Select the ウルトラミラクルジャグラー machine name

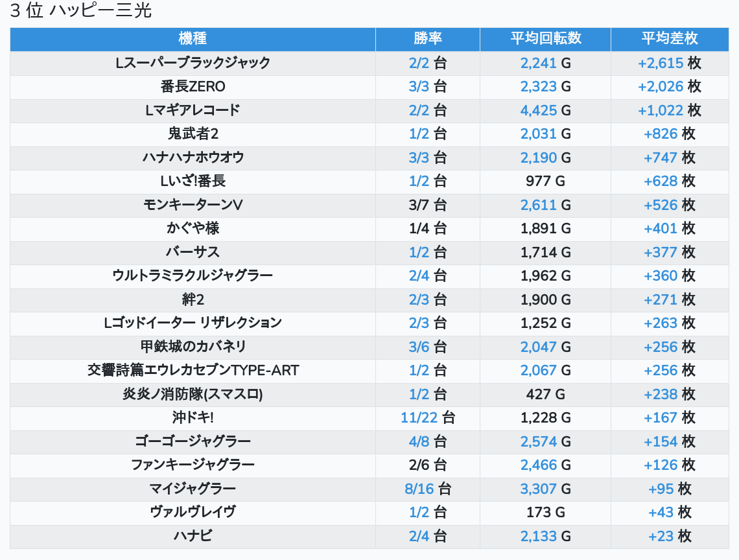pyautogui.click(x=193, y=275)
